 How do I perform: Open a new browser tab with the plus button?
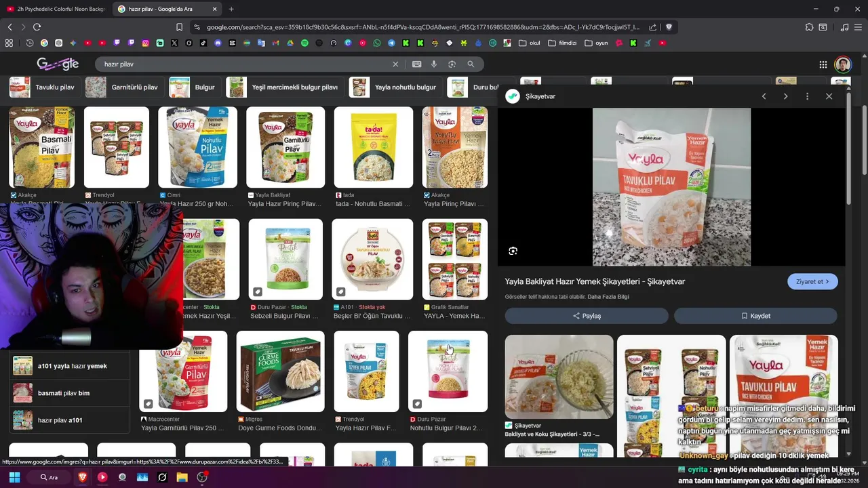click(231, 9)
